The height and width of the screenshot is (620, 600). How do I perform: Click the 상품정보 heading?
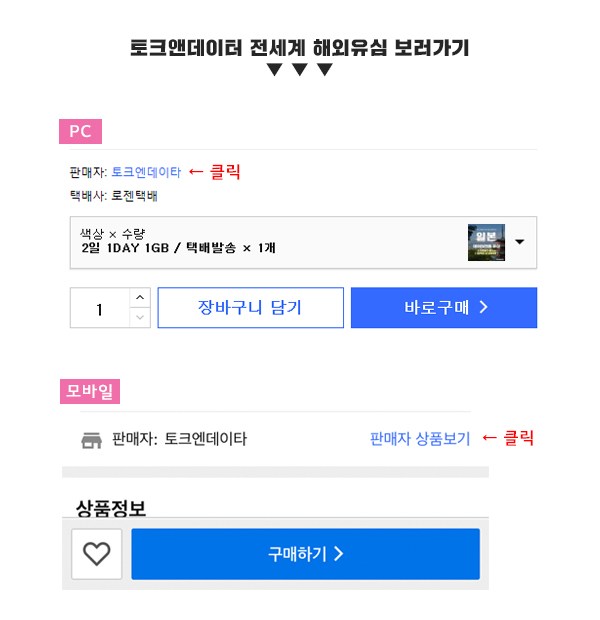point(111,508)
